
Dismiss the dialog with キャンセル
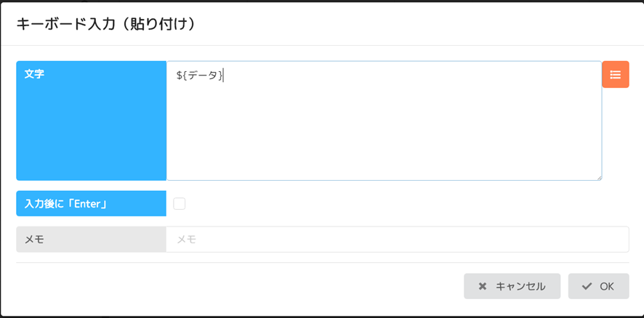point(512,286)
